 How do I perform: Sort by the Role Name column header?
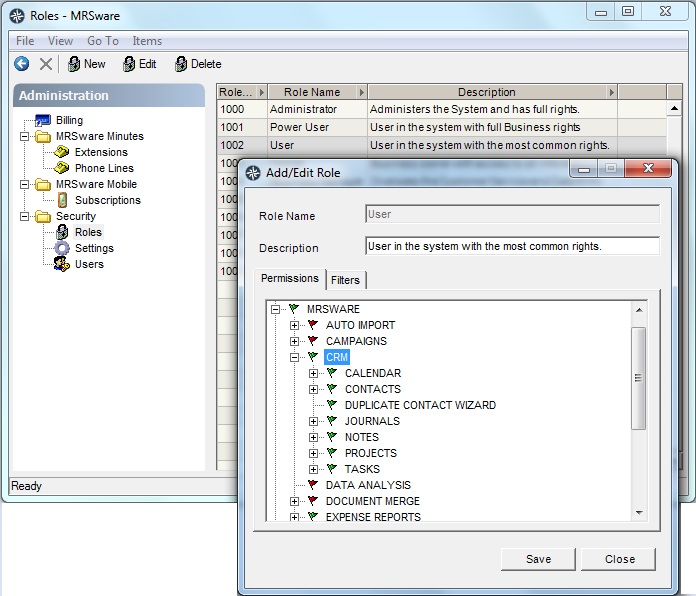(x=317, y=92)
